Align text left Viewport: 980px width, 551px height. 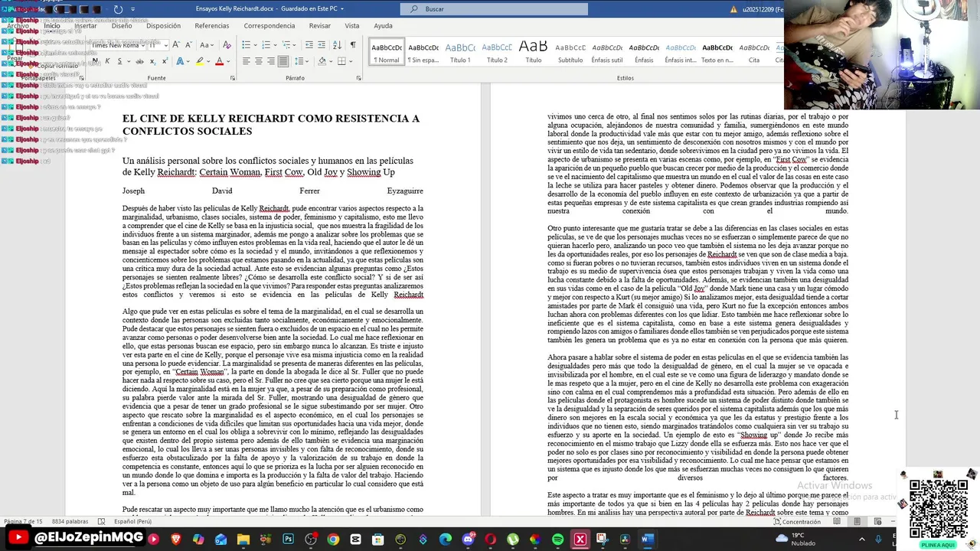click(x=247, y=61)
